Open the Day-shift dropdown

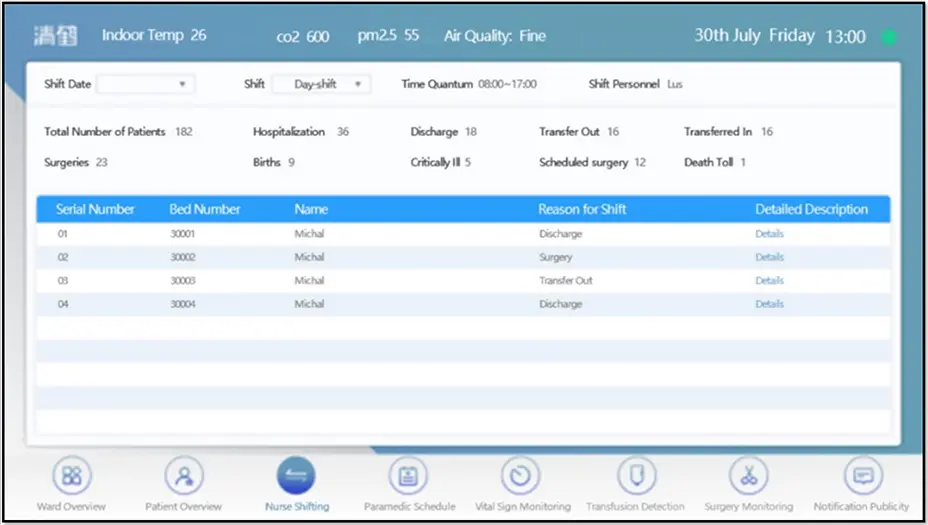click(321, 85)
